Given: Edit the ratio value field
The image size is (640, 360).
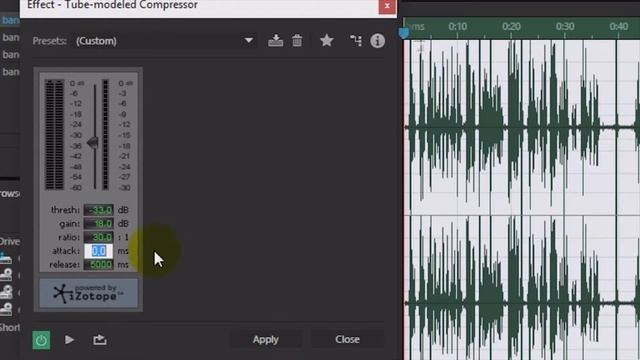Looking at the screenshot, I should click(x=99, y=237).
